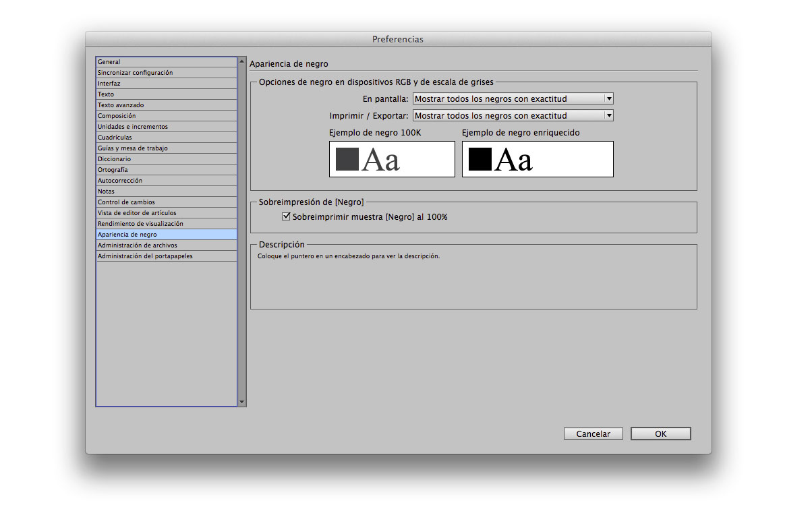Open Administración del portapapeles preferences
810x532 pixels.
167,256
